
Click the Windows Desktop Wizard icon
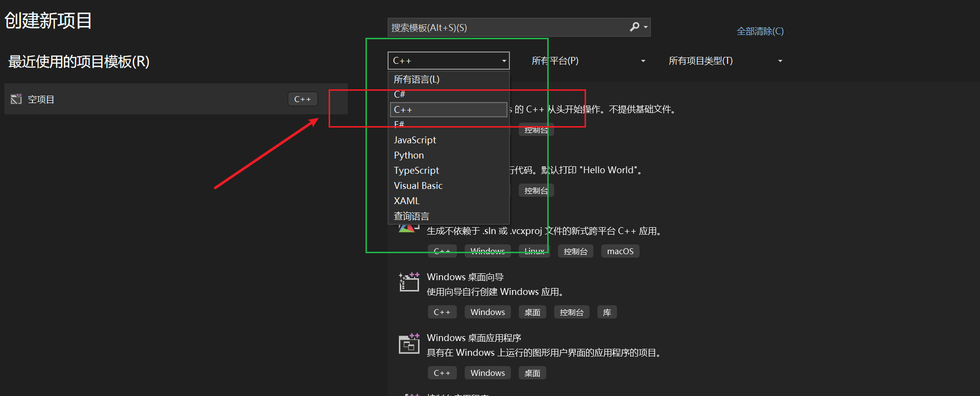click(409, 282)
